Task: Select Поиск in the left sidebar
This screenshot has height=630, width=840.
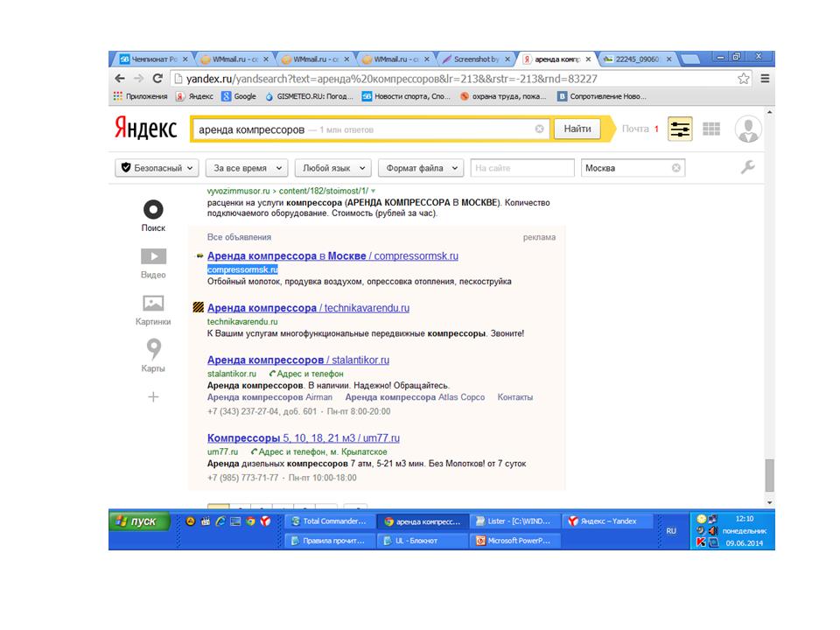Action: pos(153,215)
